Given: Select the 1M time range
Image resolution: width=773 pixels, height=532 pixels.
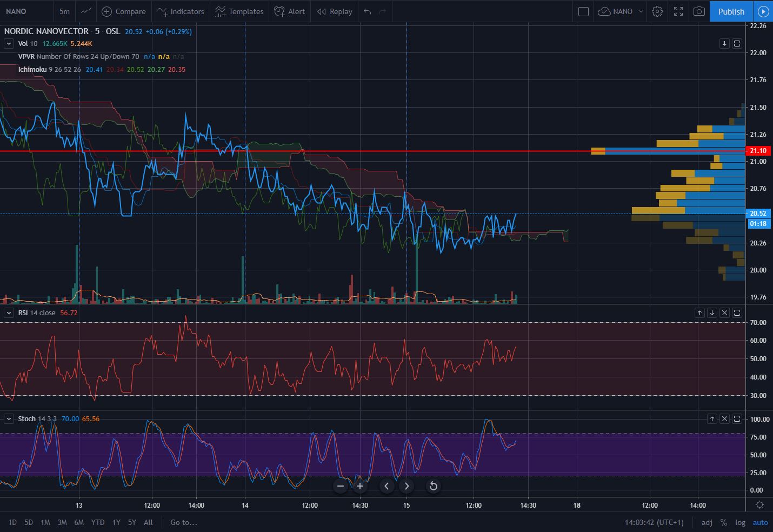Looking at the screenshot, I should [x=45, y=522].
